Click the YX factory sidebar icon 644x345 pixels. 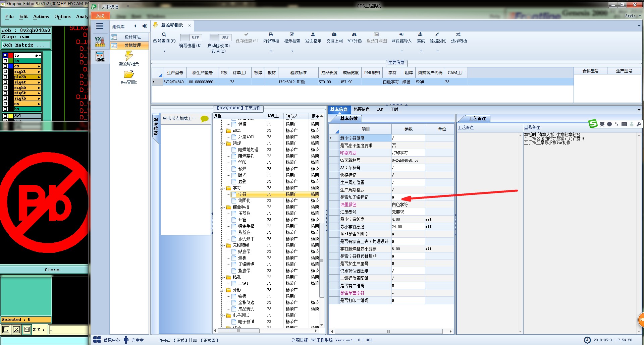pyautogui.click(x=100, y=42)
